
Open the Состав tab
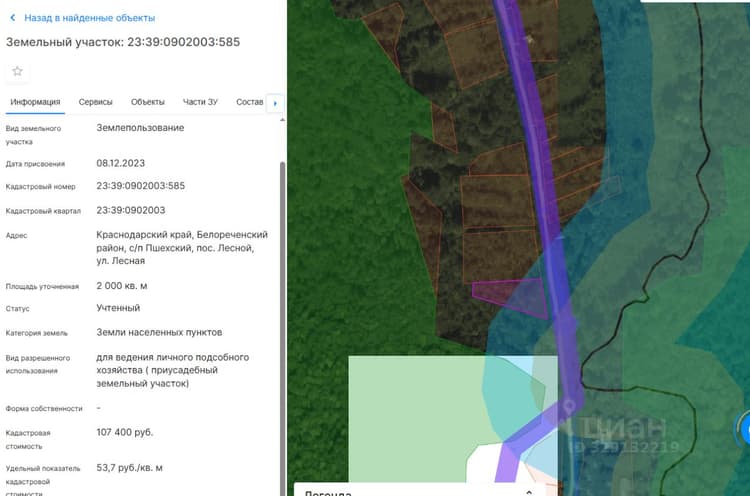pyautogui.click(x=249, y=102)
